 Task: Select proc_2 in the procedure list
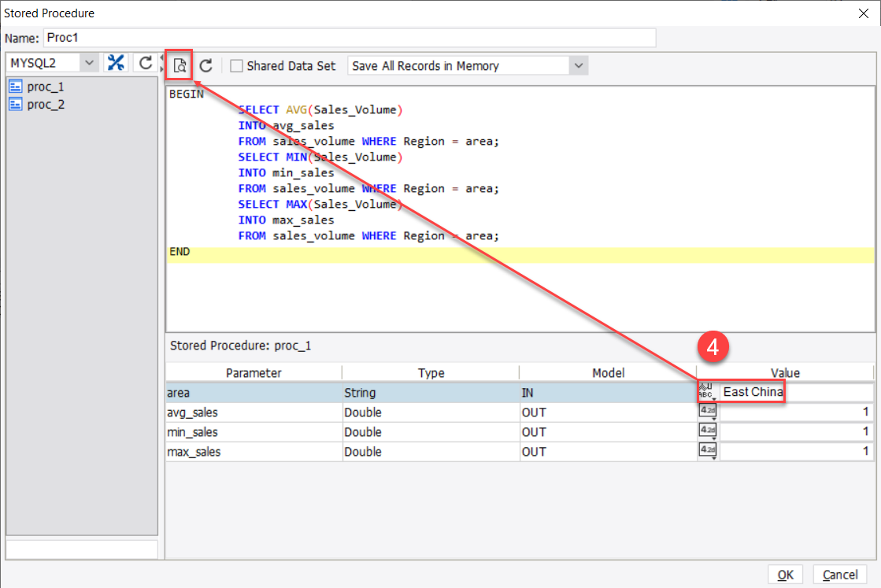click(46, 104)
